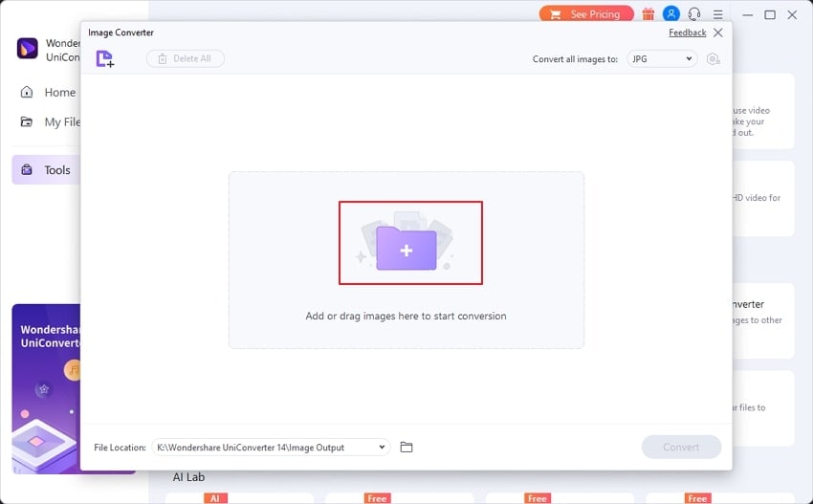Screen dimensions: 813x504
Task: Click the add image file icon
Action: coord(105,58)
